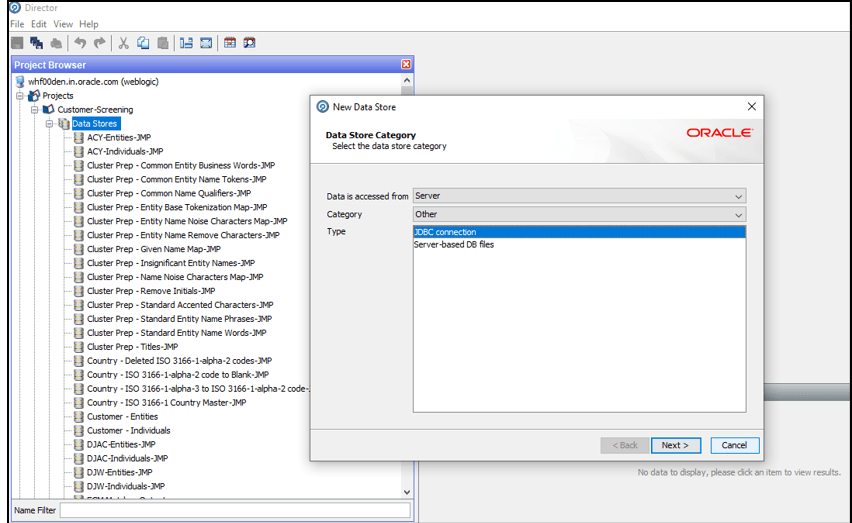Click the Save All icon in the toolbar

pos(36,43)
